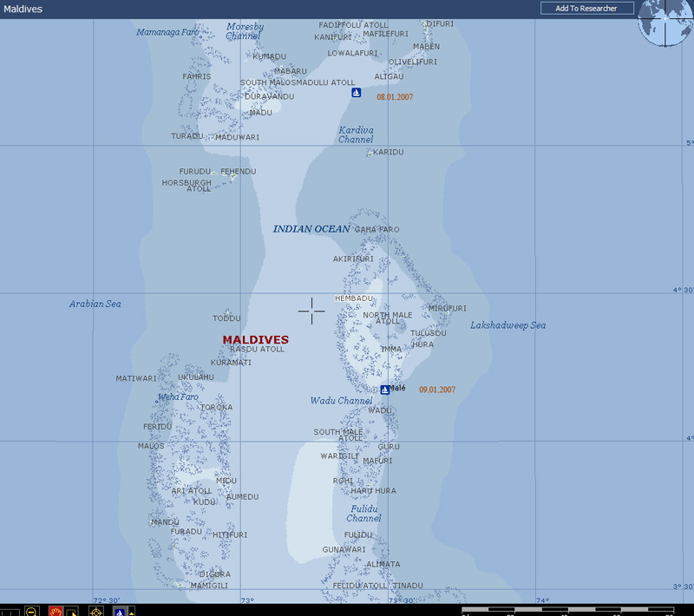
Task: Click the red MALDIVES country label
Action: point(255,340)
